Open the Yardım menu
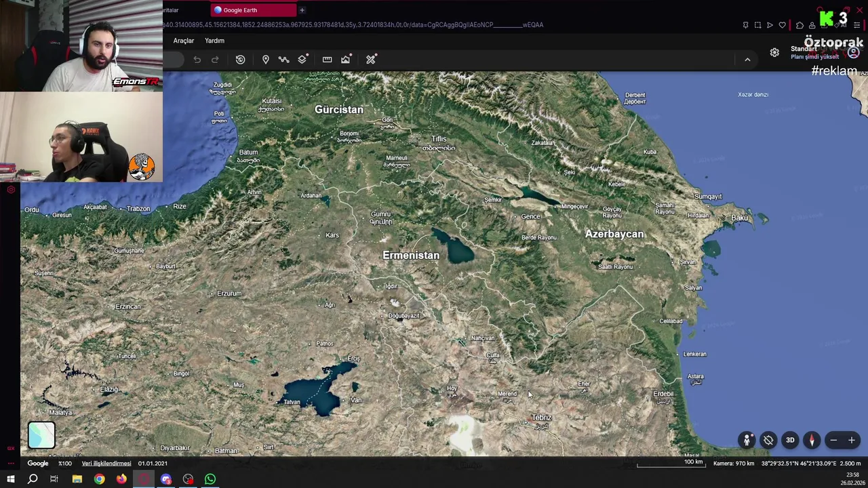The width and height of the screenshot is (868, 488). [214, 41]
